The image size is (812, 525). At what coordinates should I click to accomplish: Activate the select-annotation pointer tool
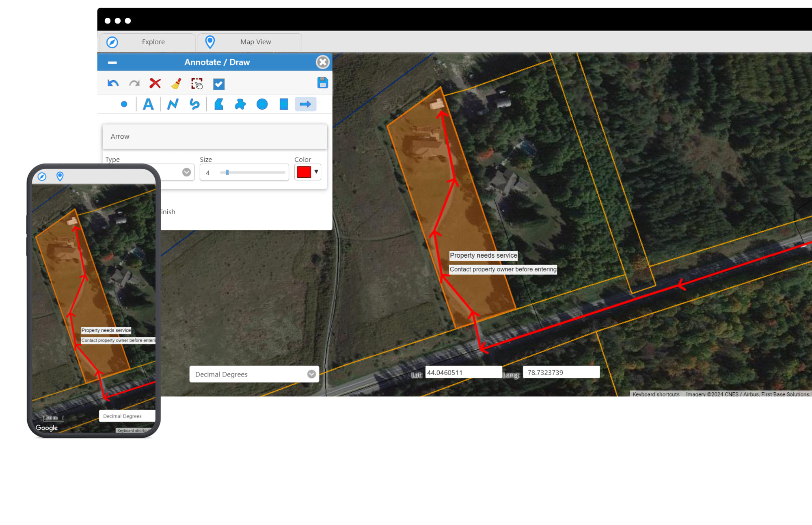[197, 84]
